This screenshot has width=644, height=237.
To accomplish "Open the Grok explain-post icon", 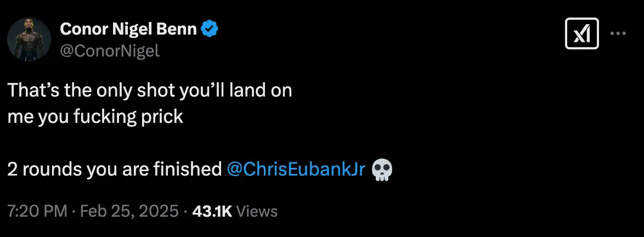I will 581,34.
